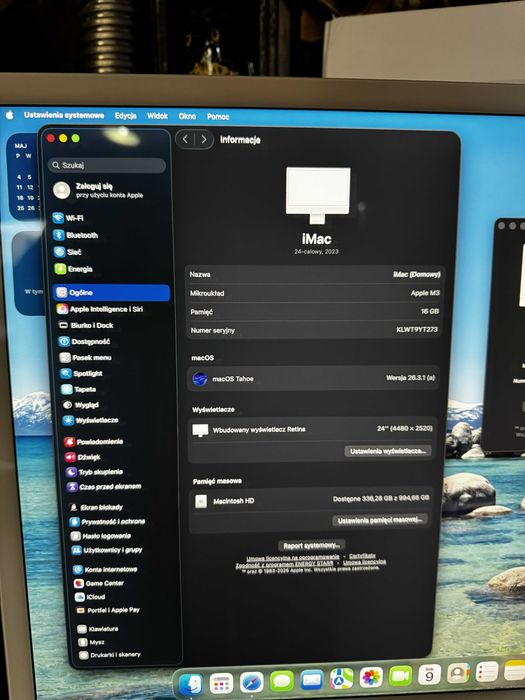Focus the Szukaj search field
525x700 pixels.
point(107,165)
